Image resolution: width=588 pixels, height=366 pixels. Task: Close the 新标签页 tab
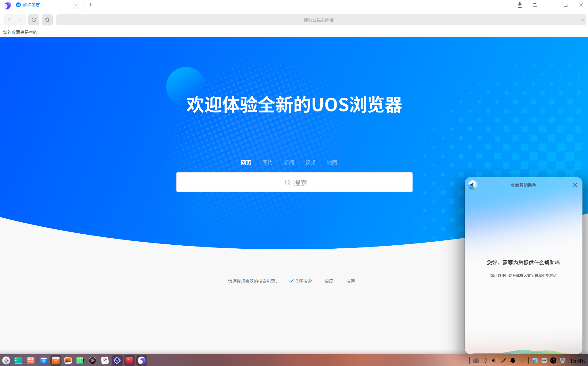[x=76, y=5]
